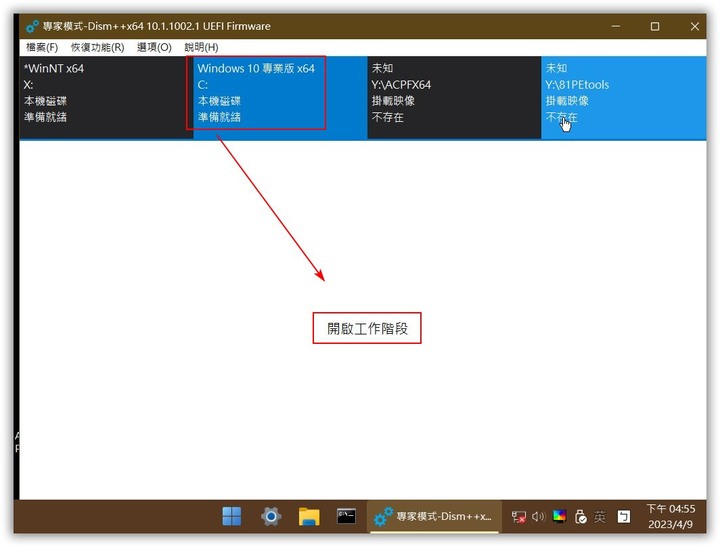Click the volume speaker tray icon
Viewport: 720px width, 547px height.
[x=538, y=517]
